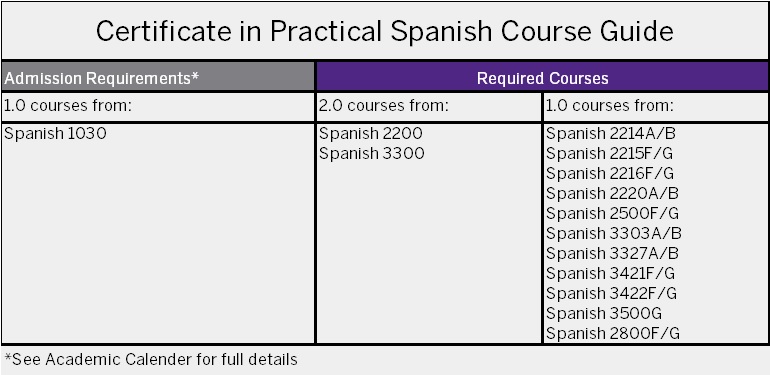This screenshot has height=375, width=770.
Task: Click the Spanish 3300 course entry
Action: click(x=372, y=154)
